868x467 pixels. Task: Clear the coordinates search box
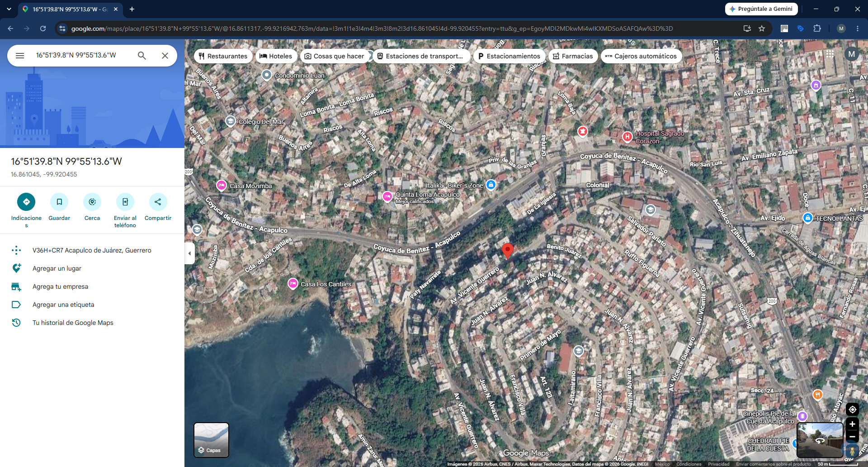pos(165,56)
